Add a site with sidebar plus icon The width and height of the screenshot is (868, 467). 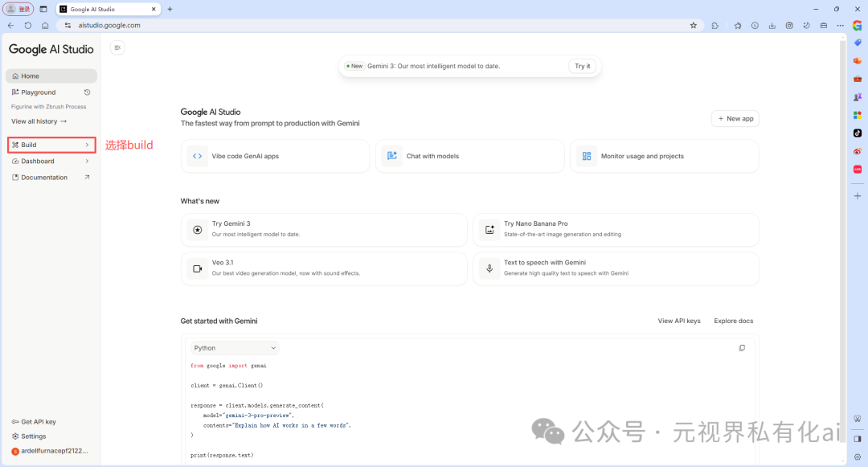(858, 196)
